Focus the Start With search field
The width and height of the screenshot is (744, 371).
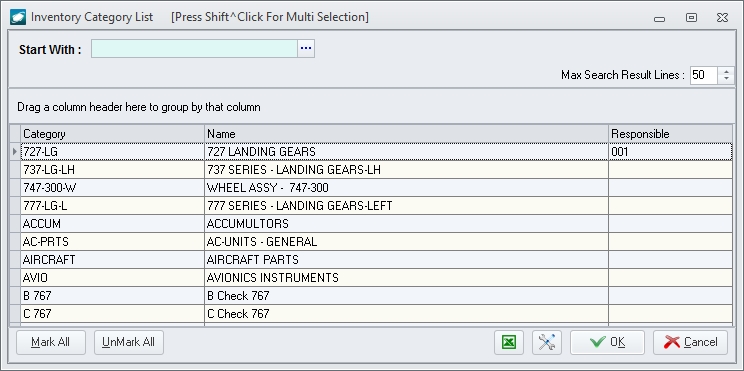tap(194, 48)
